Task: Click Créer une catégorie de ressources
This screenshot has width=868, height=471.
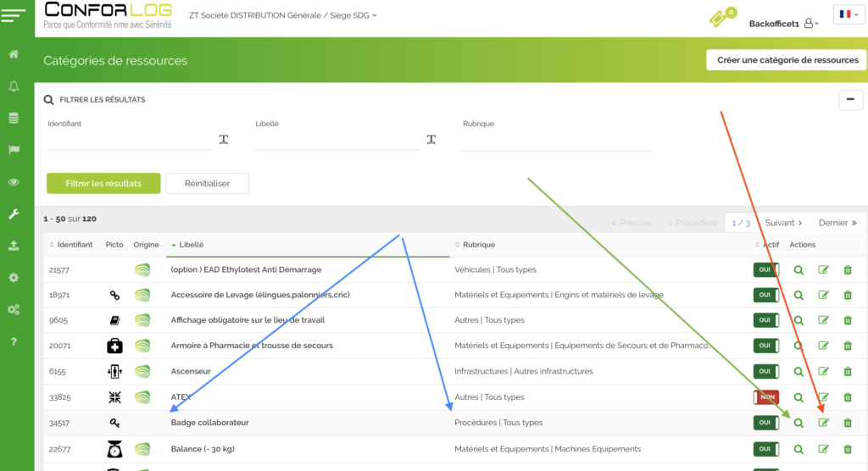Action: [x=787, y=60]
